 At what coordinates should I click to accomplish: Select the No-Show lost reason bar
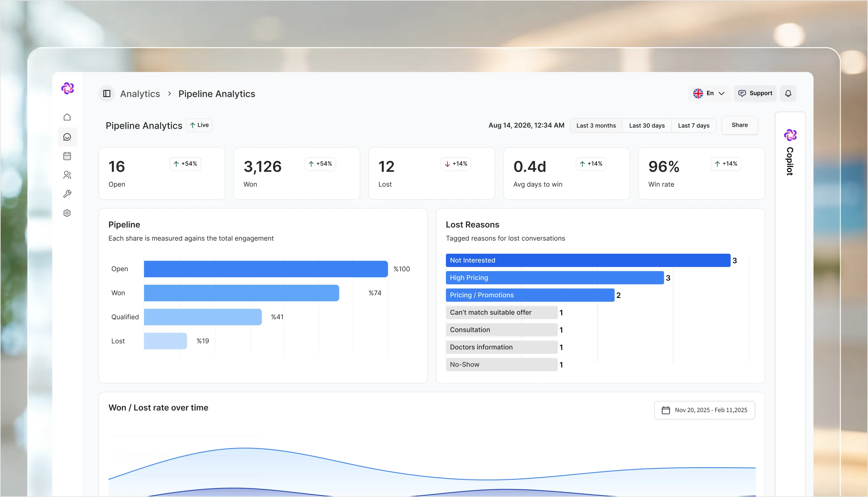click(x=502, y=364)
